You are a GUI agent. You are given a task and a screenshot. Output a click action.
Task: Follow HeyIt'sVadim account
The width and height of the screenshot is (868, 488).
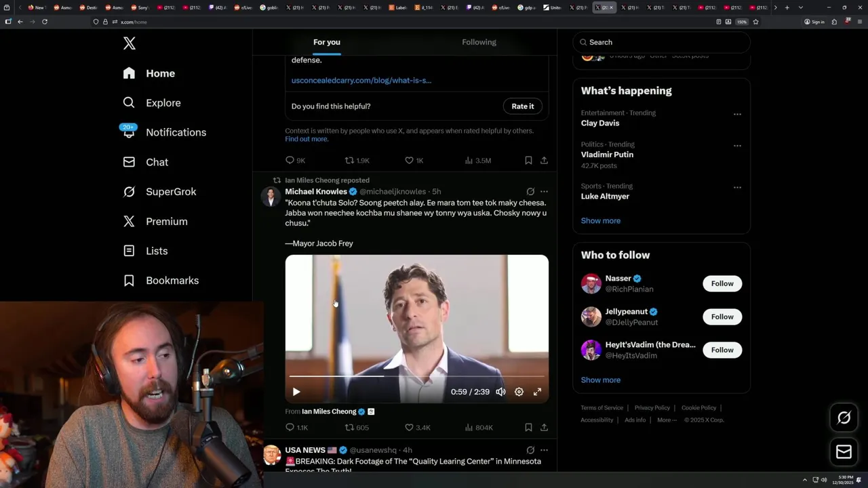[x=722, y=350]
